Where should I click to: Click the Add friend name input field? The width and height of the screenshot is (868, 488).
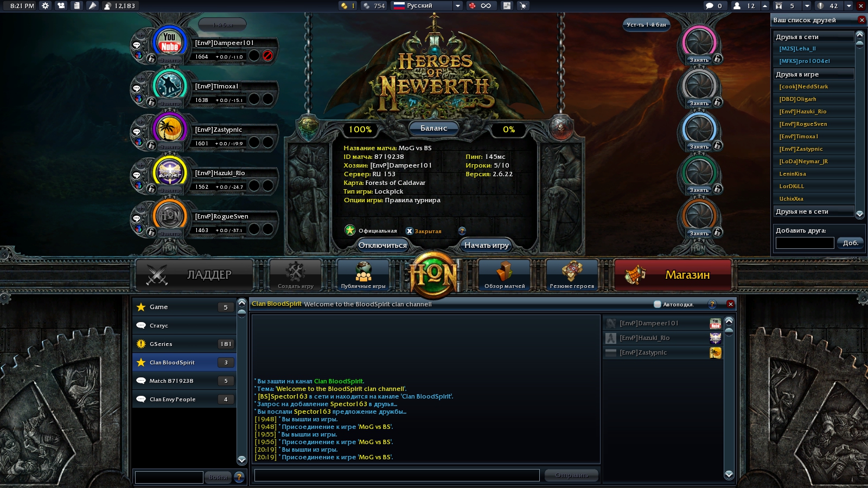coord(805,243)
